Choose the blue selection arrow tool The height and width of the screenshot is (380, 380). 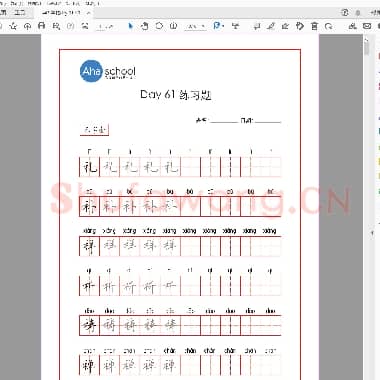pos(130,26)
